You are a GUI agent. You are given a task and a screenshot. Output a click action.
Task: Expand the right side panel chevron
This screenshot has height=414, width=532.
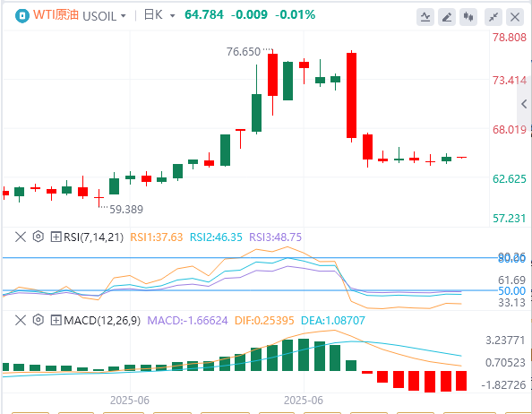[524, 104]
